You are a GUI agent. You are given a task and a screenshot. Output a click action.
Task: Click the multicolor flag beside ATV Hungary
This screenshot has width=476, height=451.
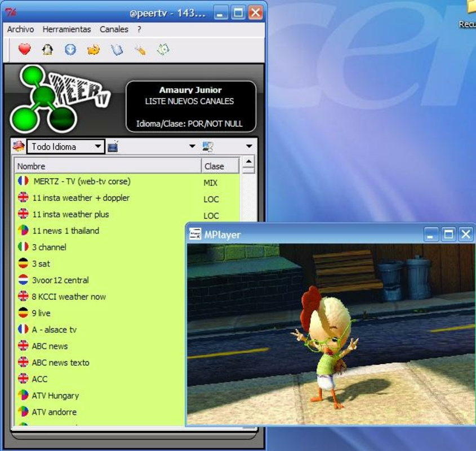tap(23, 395)
